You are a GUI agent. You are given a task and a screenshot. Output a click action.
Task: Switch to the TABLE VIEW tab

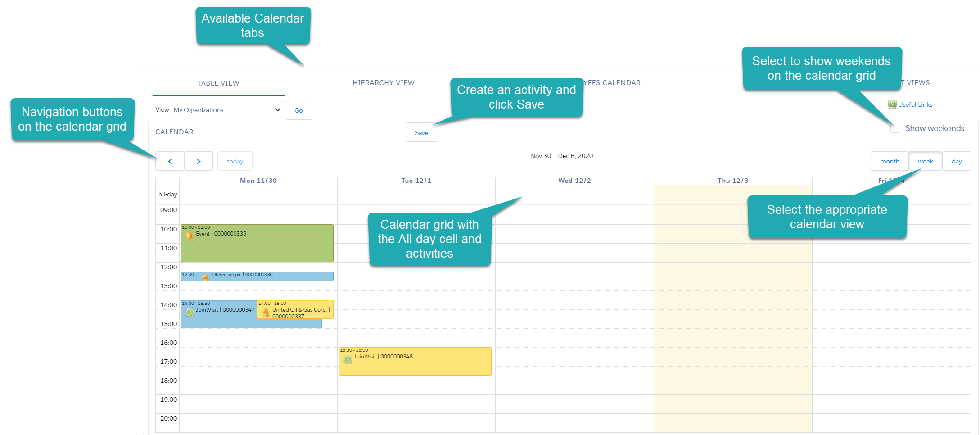218,83
